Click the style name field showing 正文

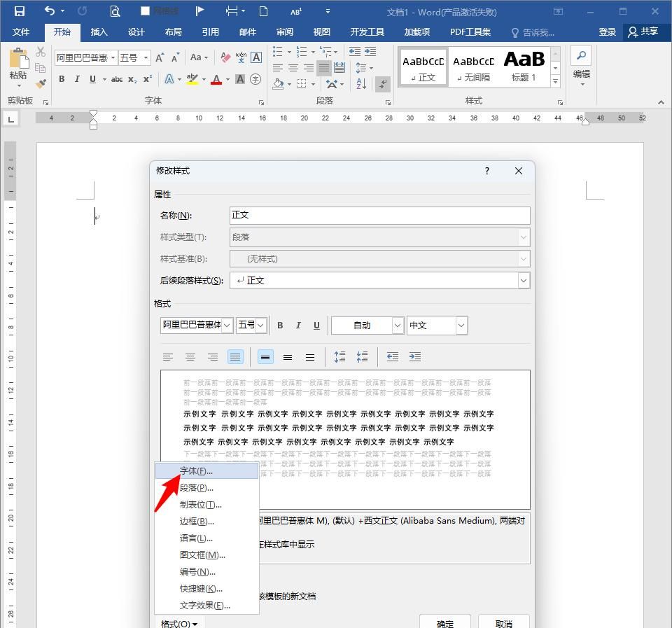379,215
